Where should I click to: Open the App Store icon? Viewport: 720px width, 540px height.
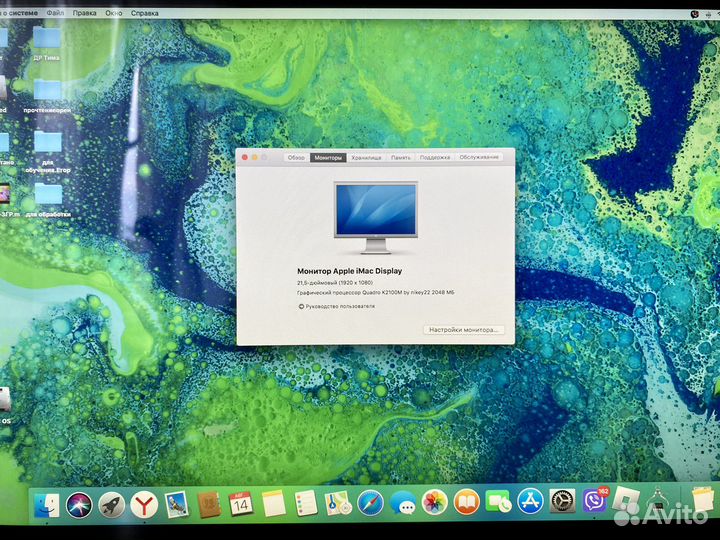[530, 501]
